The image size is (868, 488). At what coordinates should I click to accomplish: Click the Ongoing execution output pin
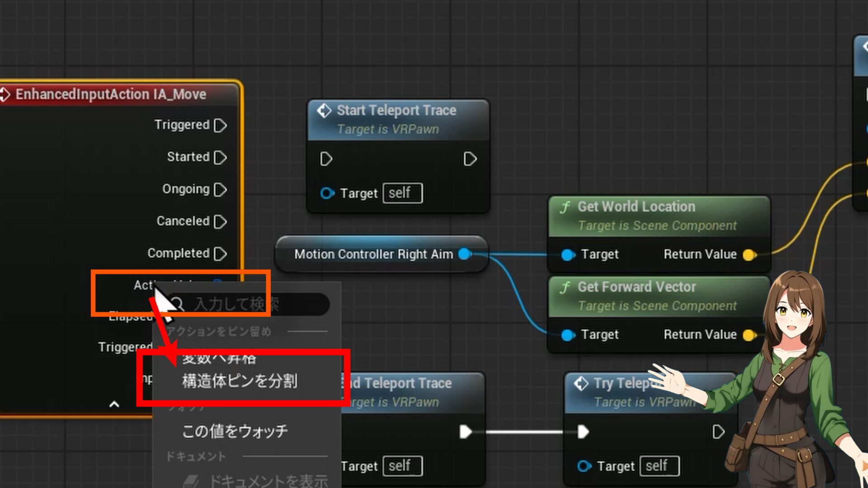coord(220,189)
